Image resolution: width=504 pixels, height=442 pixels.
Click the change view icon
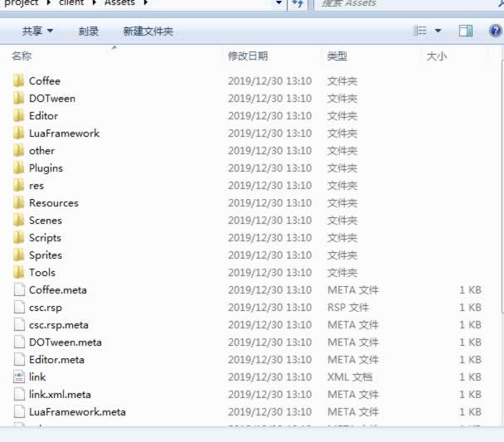420,31
